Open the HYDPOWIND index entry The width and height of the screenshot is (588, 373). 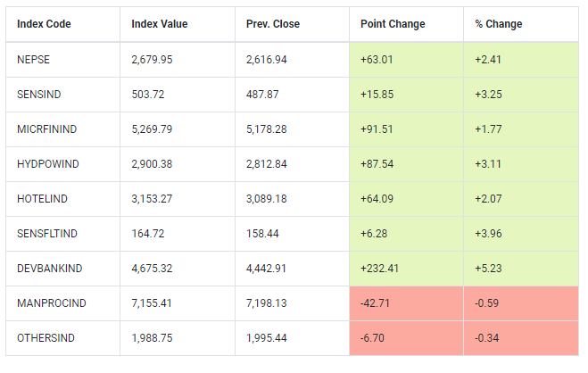[46, 164]
